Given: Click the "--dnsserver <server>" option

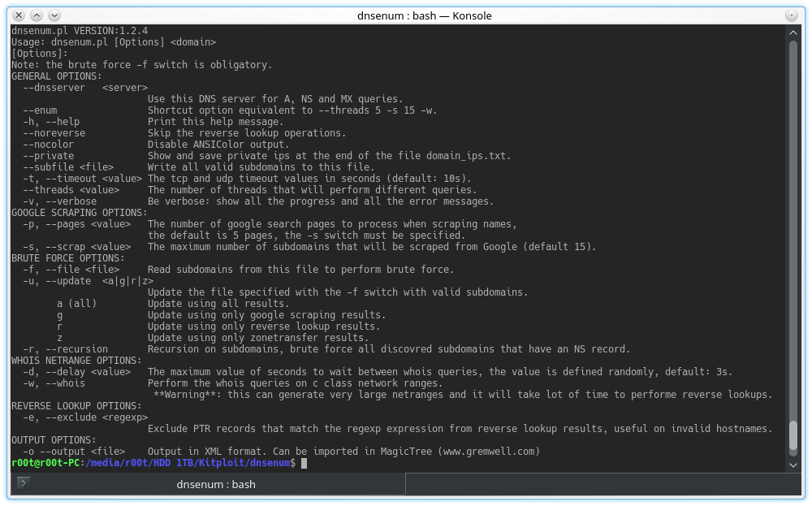Looking at the screenshot, I should tap(85, 88).
